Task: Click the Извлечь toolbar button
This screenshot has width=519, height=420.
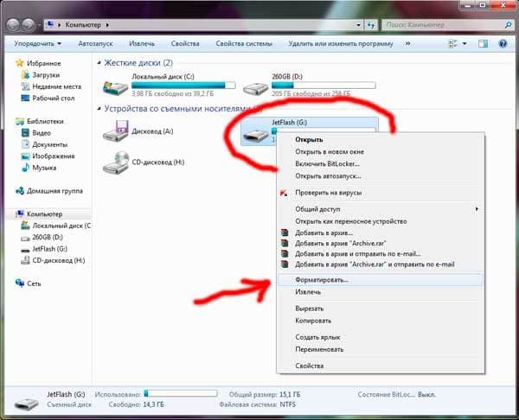Action: pyautogui.click(x=142, y=44)
